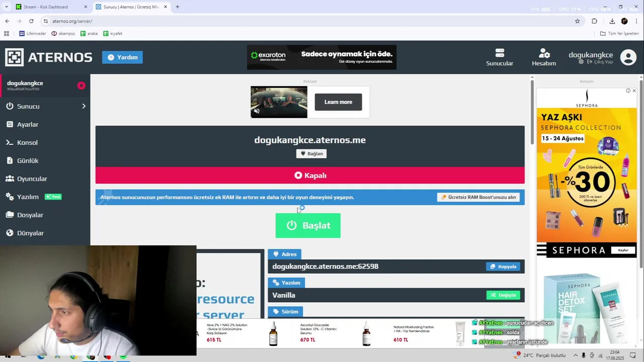644x362 pixels.
Task: Open the apps grid in the bookmarks bar
Action: pos(7,34)
